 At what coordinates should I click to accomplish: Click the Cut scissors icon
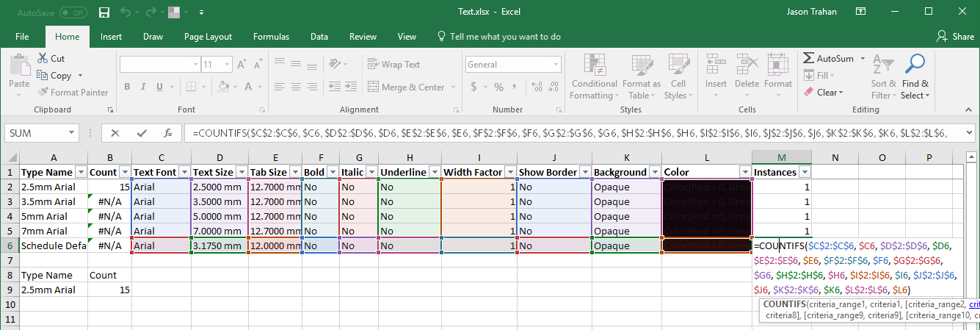(x=43, y=58)
